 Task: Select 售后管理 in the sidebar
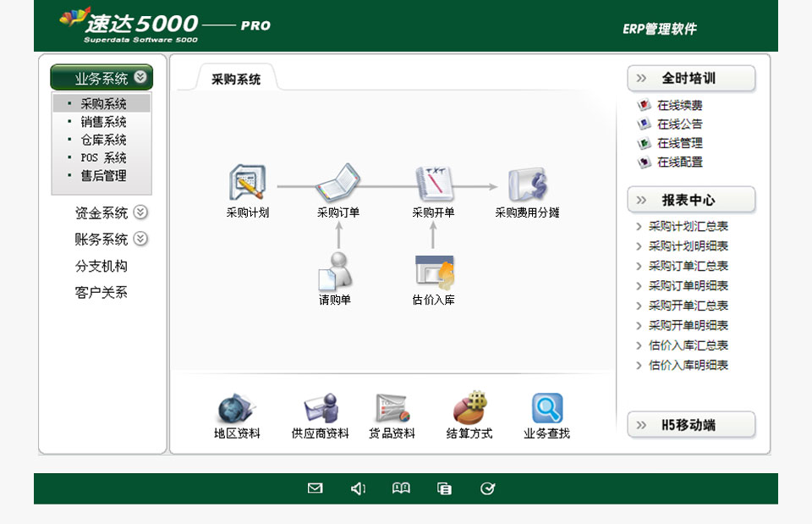(x=101, y=176)
